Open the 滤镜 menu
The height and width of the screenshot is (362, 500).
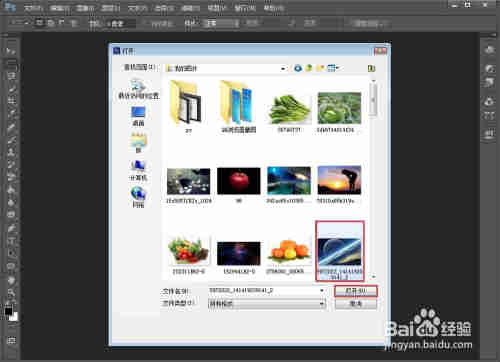[x=190, y=8]
